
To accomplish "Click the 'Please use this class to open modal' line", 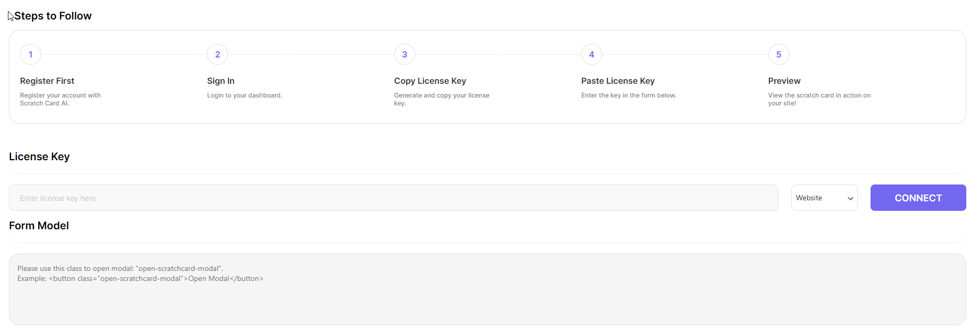I will 121,268.
